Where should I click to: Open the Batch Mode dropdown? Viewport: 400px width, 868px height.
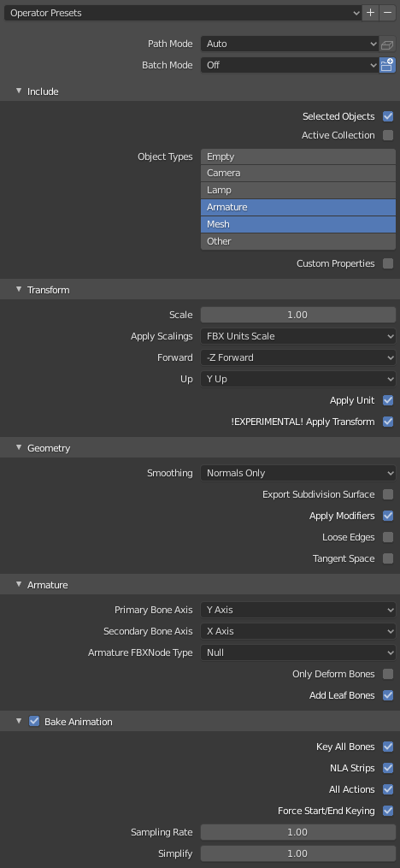click(290, 65)
